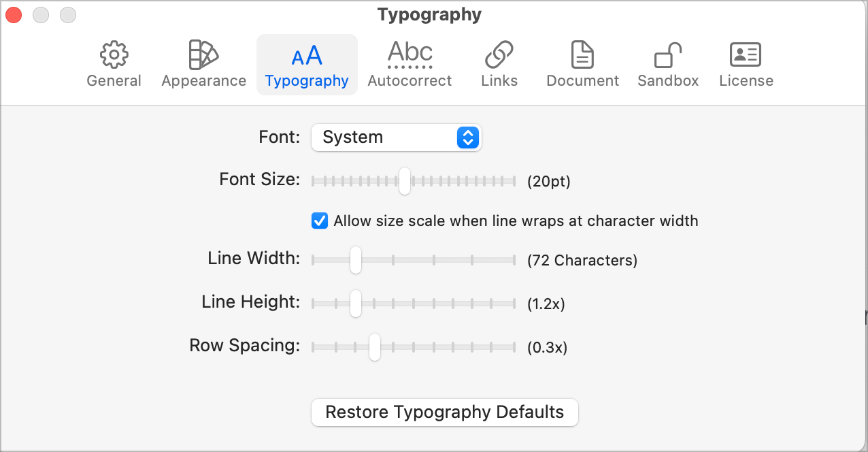Screen dimensions: 868x452
Task: Click the Autocorrect tab label
Action: click(410, 80)
